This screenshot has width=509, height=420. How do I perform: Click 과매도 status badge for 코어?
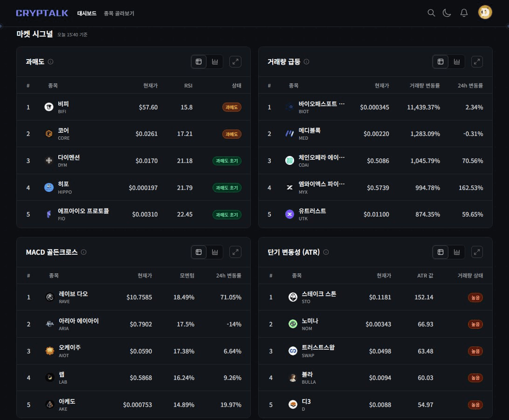click(x=232, y=134)
